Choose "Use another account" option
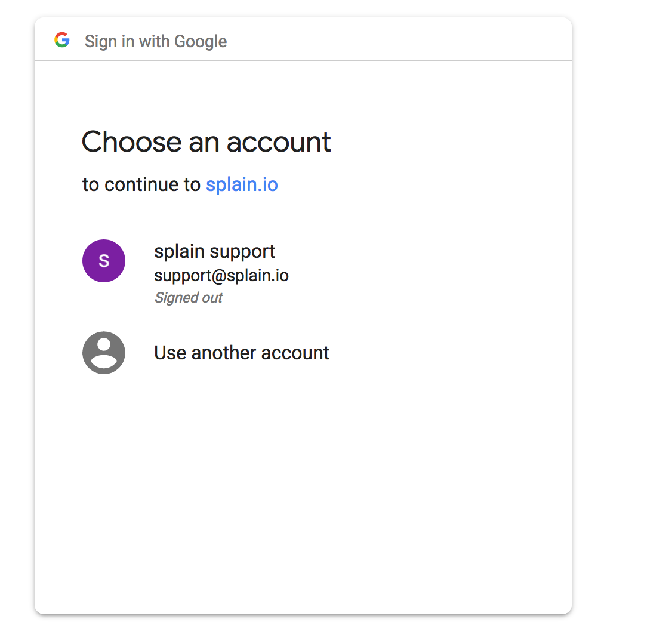The image size is (672, 641). [241, 353]
